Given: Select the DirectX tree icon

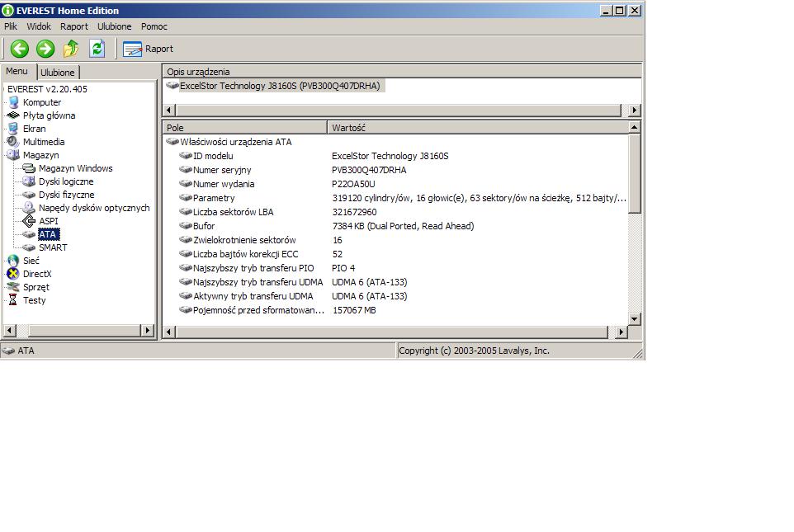Looking at the screenshot, I should click(14, 274).
